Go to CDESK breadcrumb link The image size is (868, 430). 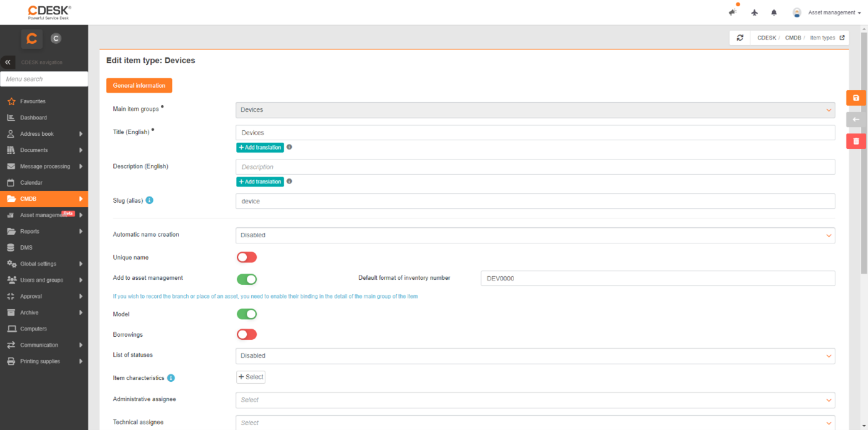coord(767,38)
